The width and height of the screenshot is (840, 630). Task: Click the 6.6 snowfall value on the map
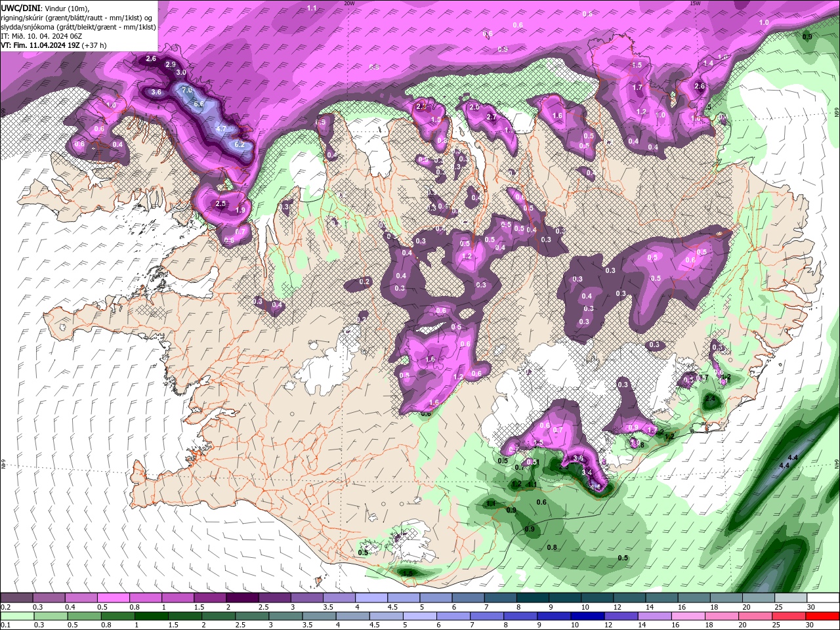199,104
